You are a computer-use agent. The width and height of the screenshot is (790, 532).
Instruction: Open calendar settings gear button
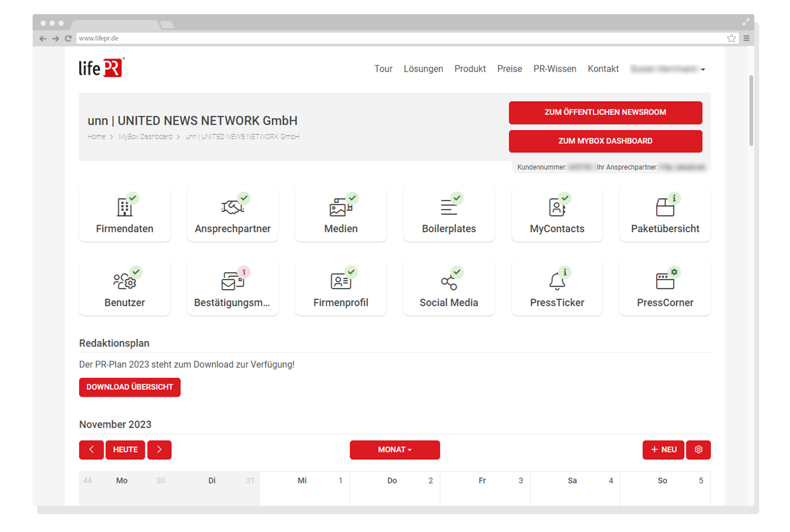pos(698,450)
